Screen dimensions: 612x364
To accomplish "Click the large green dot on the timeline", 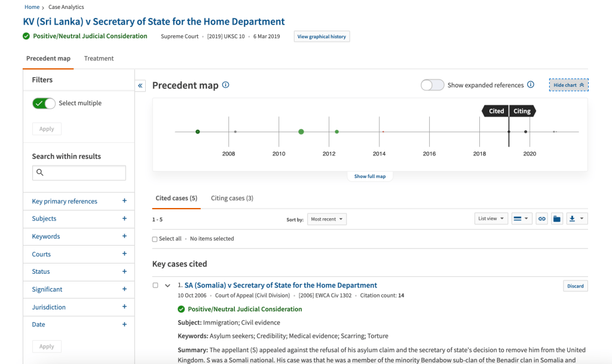I will pyautogui.click(x=301, y=131).
